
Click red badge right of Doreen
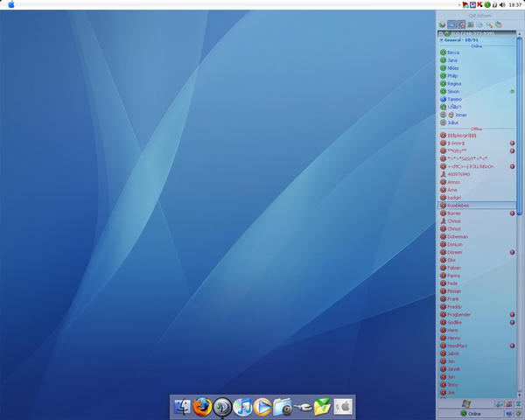tap(512, 252)
